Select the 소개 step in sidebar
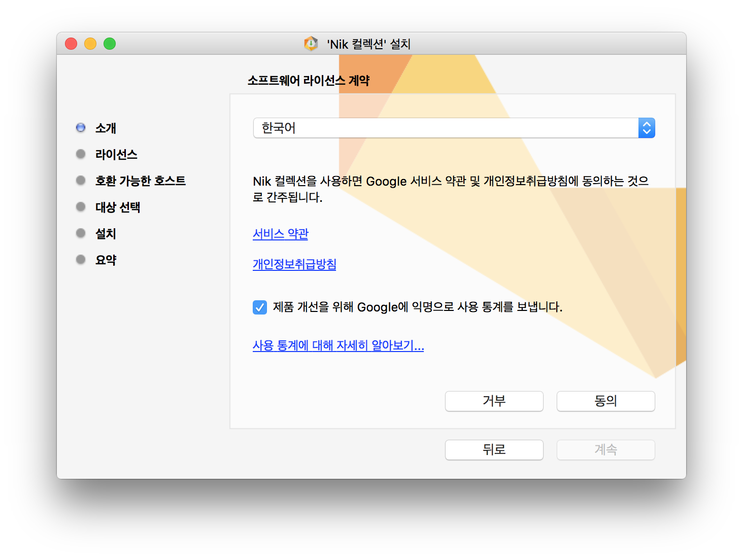743x560 pixels. coord(106,128)
